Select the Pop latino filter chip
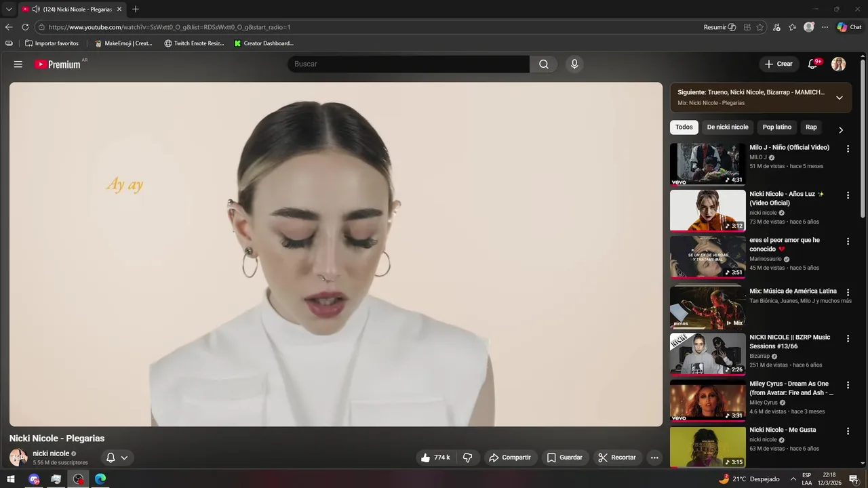The image size is (868, 488). point(777,127)
